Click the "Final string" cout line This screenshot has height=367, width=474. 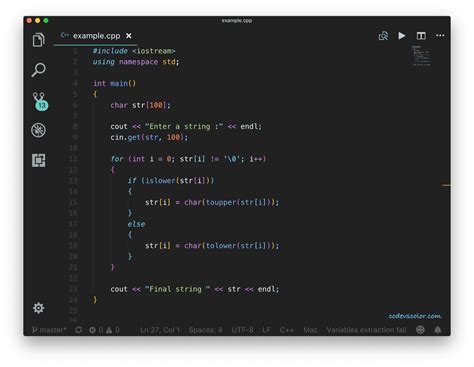[x=195, y=289]
